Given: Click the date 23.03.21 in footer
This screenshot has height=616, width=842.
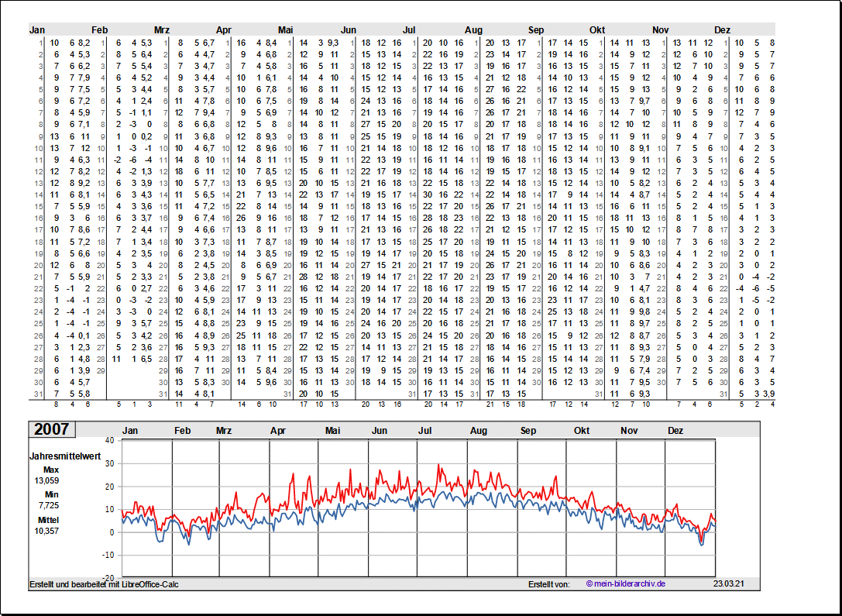Looking at the screenshot, I should coord(729,583).
